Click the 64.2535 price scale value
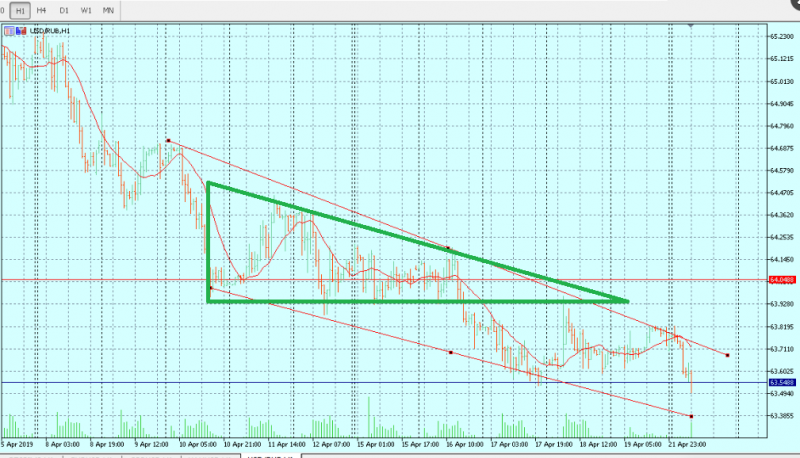The height and width of the screenshot is (458, 800). (782, 237)
